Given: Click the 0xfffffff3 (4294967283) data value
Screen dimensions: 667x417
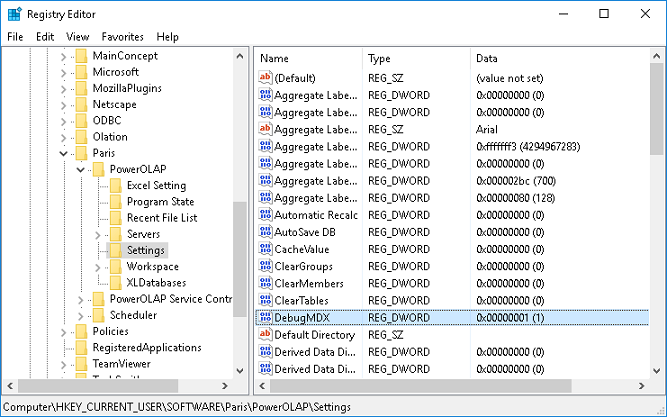Looking at the screenshot, I should (x=528, y=147).
